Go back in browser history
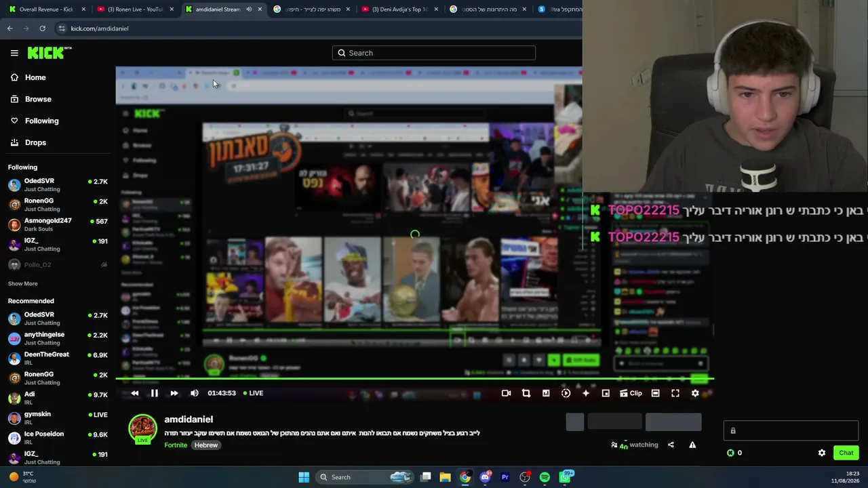Screen dimensions: 868x488 tap(10, 28)
